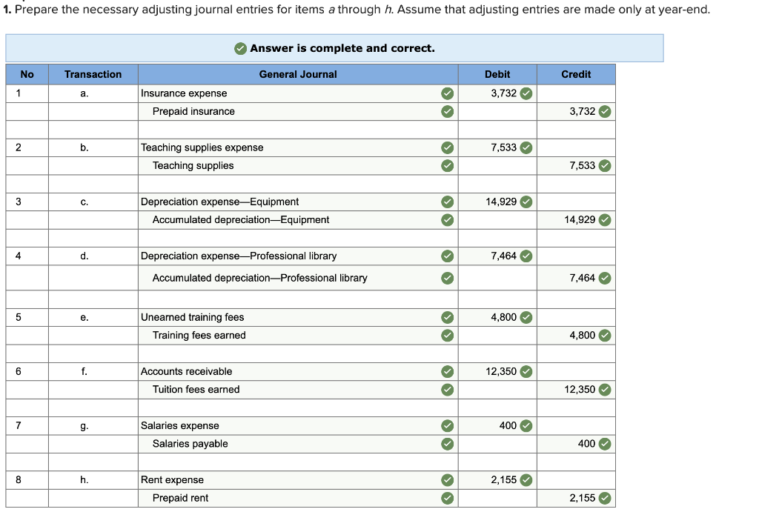Click the checkmark beside Teaching supplies expense
Viewport: 759px width, 532px height.
click(447, 147)
